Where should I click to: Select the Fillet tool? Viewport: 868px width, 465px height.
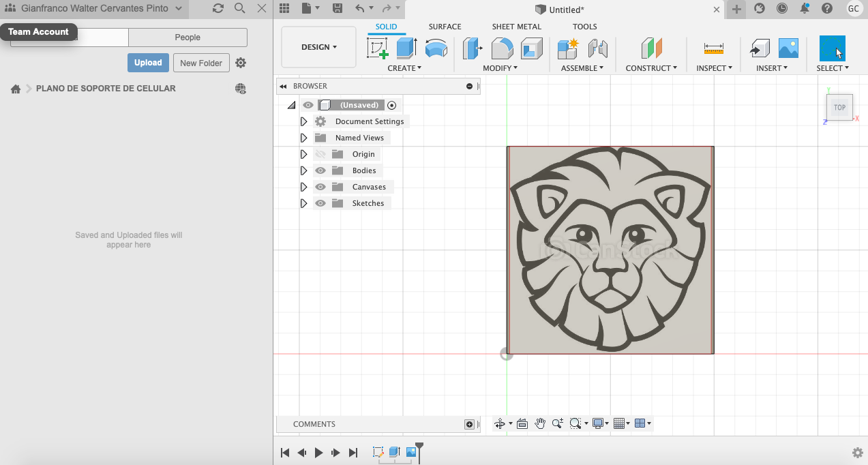pos(503,48)
